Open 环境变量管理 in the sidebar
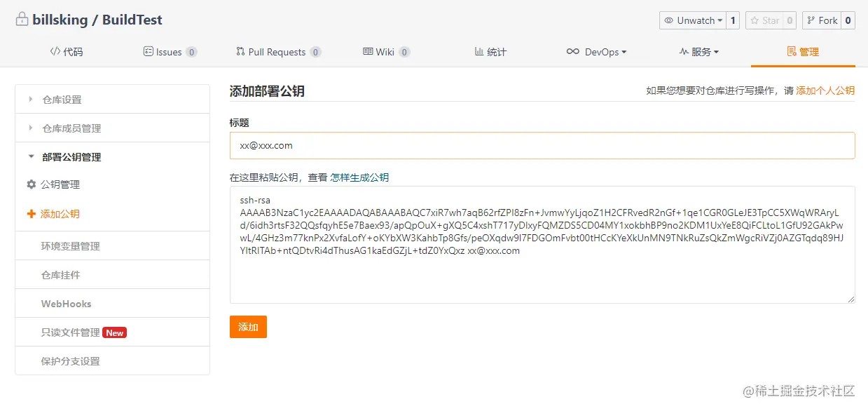The image size is (868, 411). (x=112, y=245)
